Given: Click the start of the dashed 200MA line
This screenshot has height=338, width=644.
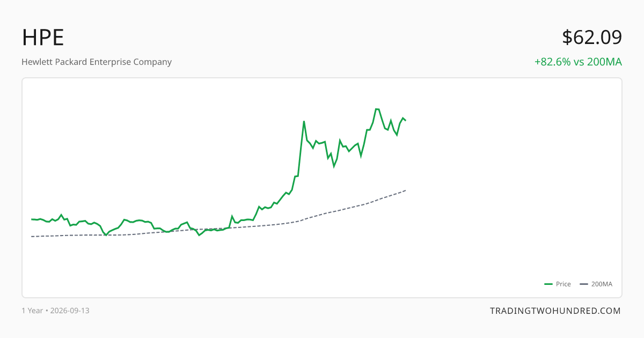Looking at the screenshot, I should (32, 237).
